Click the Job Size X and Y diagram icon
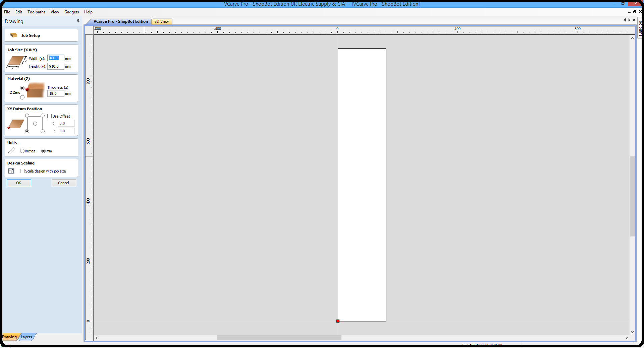Screen dimensions: 644x348 click(16, 62)
